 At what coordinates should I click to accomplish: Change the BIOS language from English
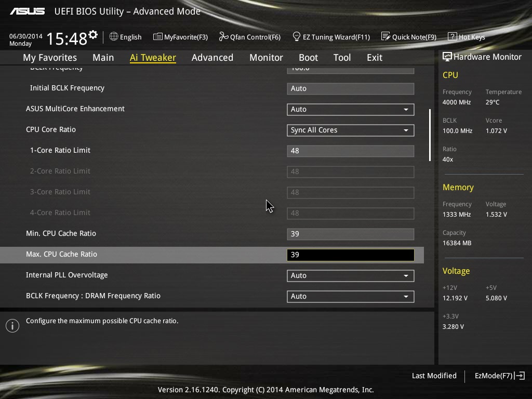click(125, 37)
